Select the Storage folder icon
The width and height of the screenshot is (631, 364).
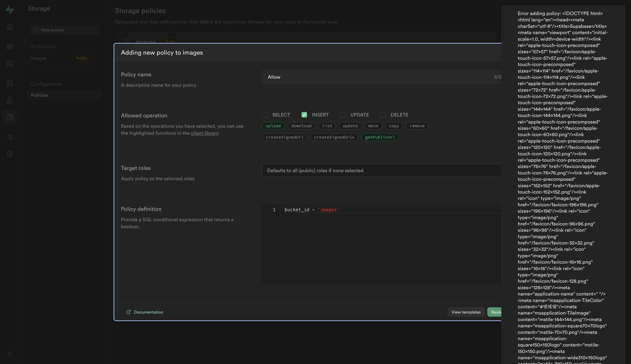pos(10,117)
